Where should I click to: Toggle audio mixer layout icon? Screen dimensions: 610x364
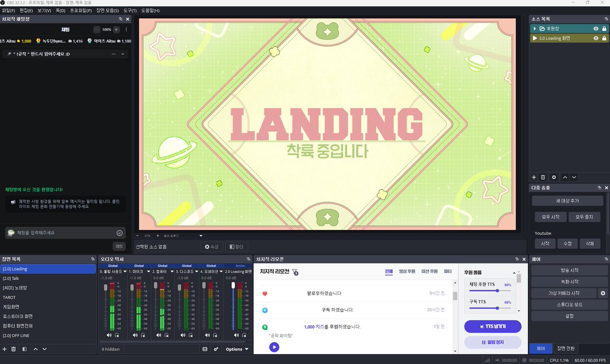(205, 349)
